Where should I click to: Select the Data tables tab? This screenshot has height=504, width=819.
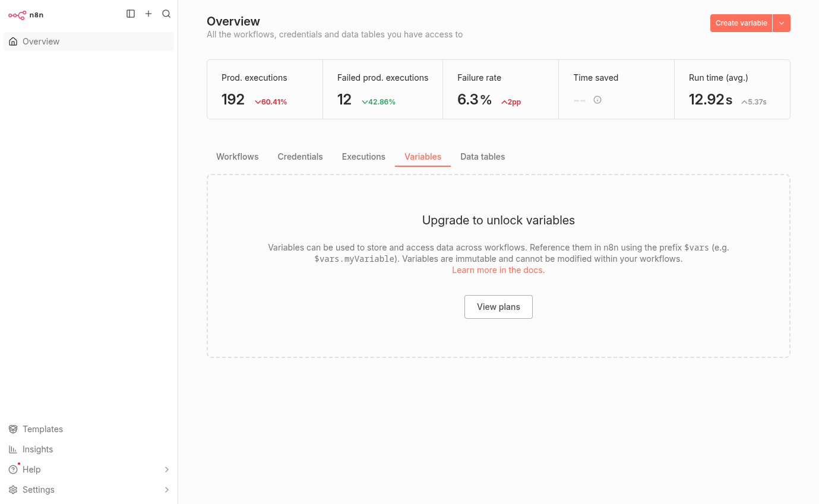(482, 157)
